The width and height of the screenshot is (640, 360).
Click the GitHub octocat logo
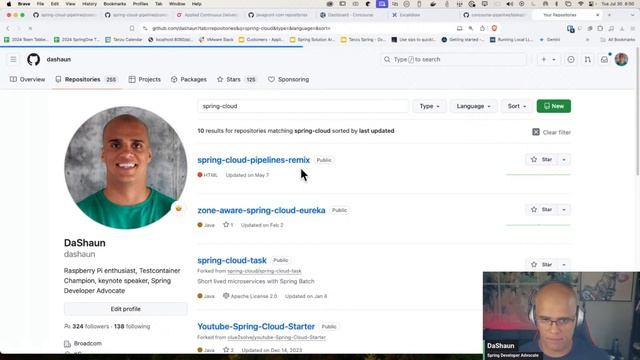coord(33,59)
